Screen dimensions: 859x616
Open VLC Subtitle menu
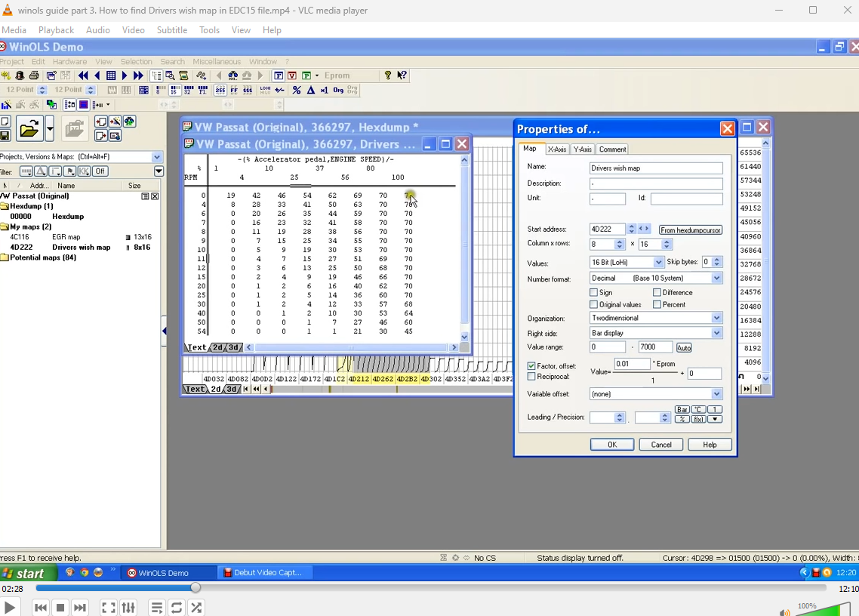[172, 30]
